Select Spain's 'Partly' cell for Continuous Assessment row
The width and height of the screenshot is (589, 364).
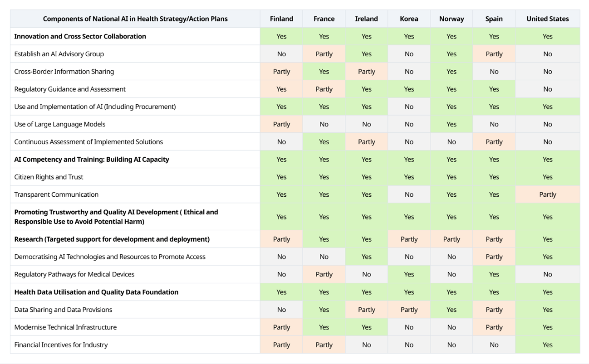[x=494, y=142]
